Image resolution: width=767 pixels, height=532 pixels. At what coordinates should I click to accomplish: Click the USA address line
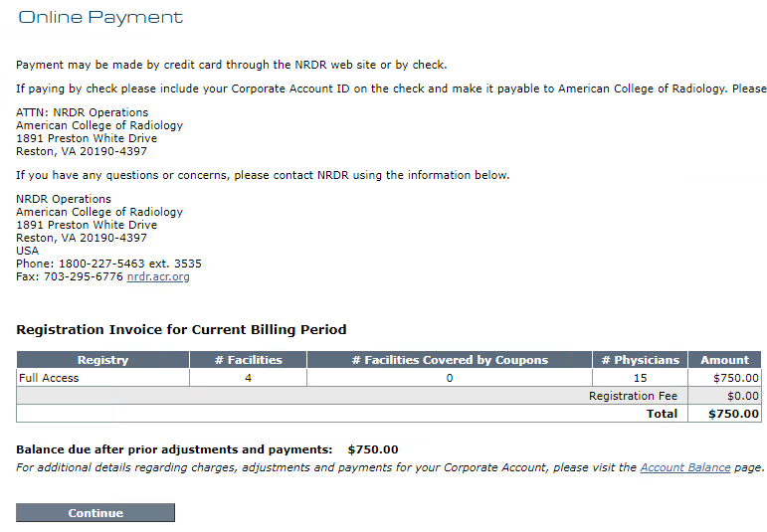click(x=28, y=251)
